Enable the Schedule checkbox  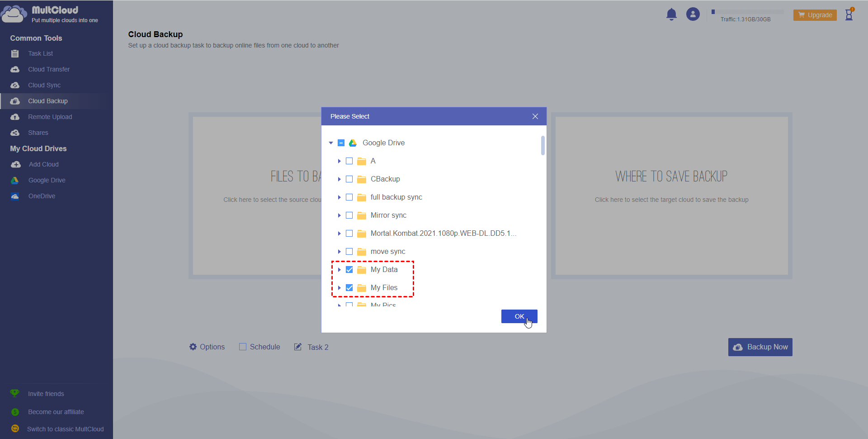243,347
